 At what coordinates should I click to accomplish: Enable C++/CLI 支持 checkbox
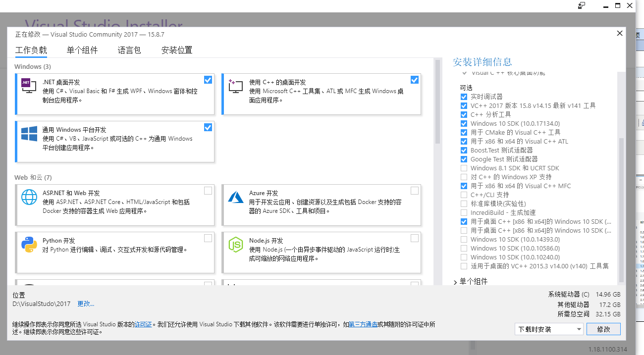coord(464,195)
